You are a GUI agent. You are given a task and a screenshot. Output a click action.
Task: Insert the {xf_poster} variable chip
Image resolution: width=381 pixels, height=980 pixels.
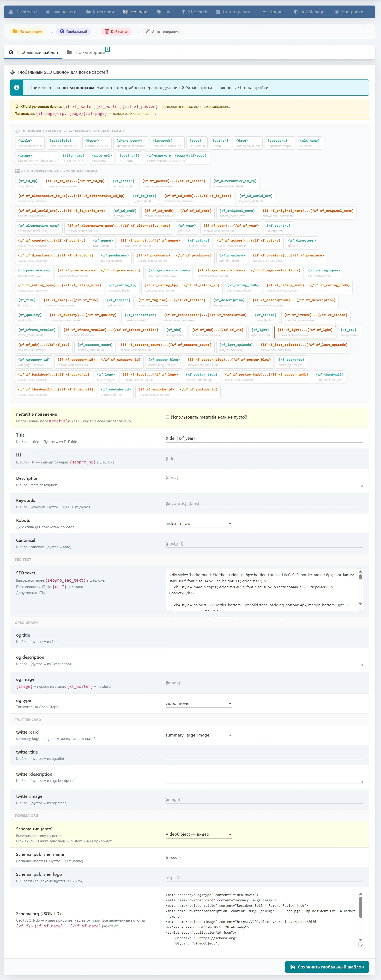123,183
